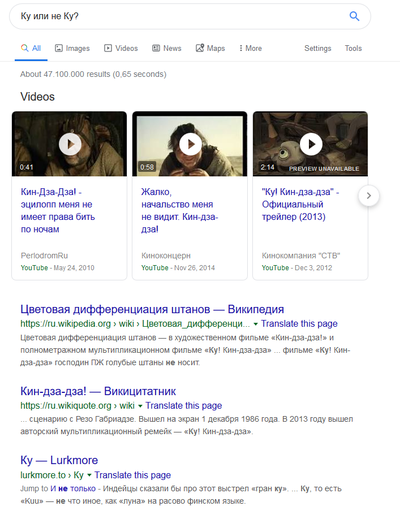Screen dimensions: 400x515
Task: Click Translate this page for Wikipedia result
Action: click(x=299, y=324)
